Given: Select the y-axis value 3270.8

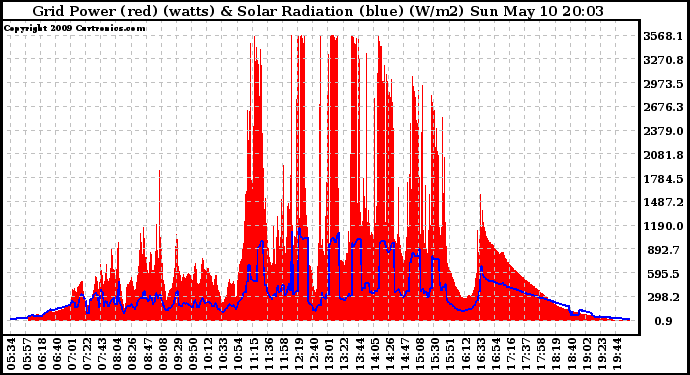Looking at the screenshot, I should pos(663,60).
